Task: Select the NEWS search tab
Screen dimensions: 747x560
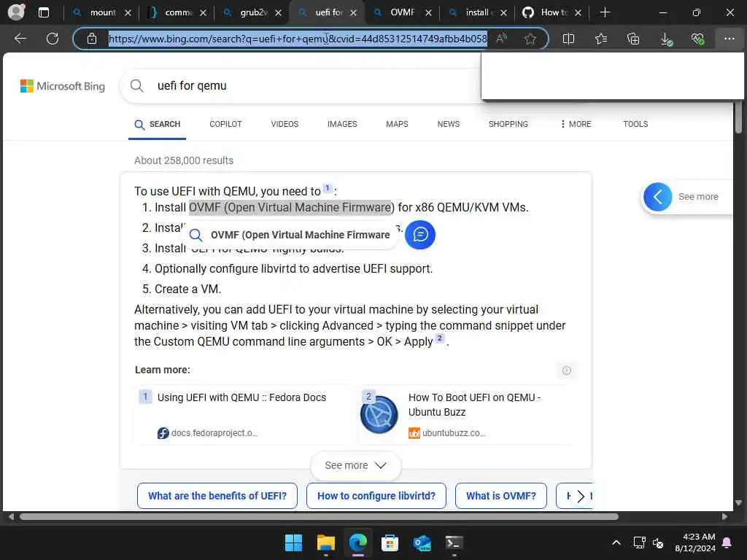Action: pyautogui.click(x=449, y=124)
